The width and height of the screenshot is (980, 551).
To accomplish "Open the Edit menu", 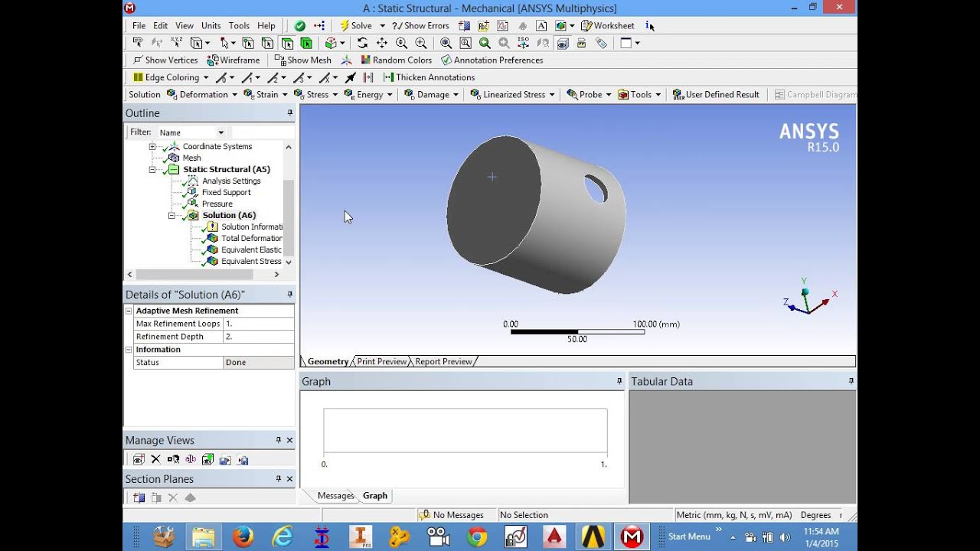I will [x=160, y=25].
